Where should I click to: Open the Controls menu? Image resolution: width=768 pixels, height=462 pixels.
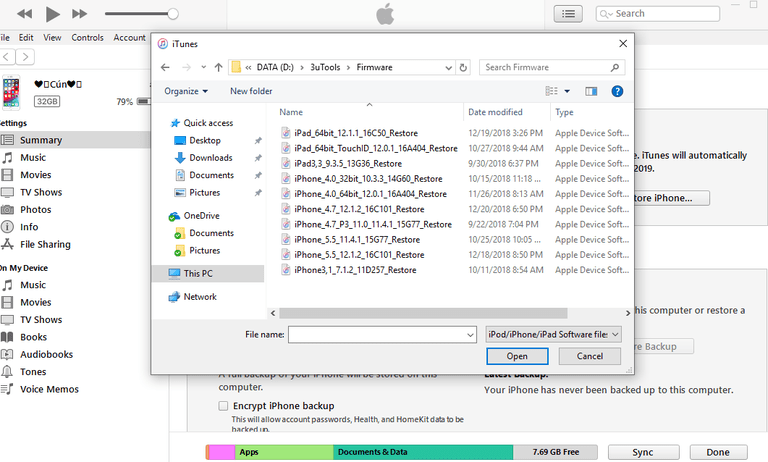click(x=87, y=38)
